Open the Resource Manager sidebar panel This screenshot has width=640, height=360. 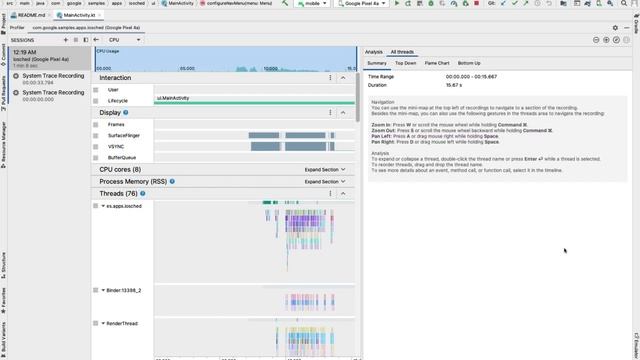[x=4, y=145]
